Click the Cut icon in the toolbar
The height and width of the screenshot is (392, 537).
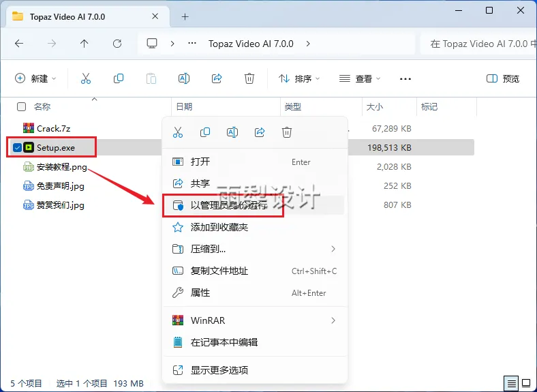[x=86, y=79]
